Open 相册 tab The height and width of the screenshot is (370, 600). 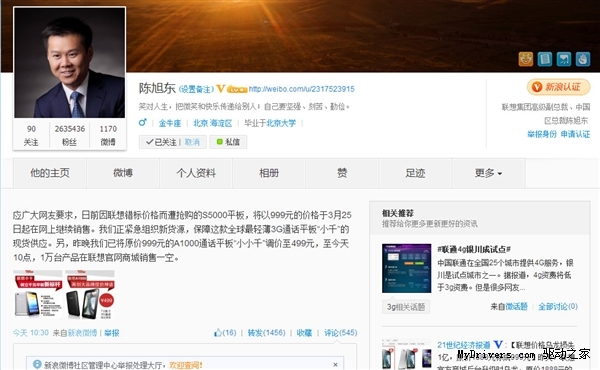point(269,173)
